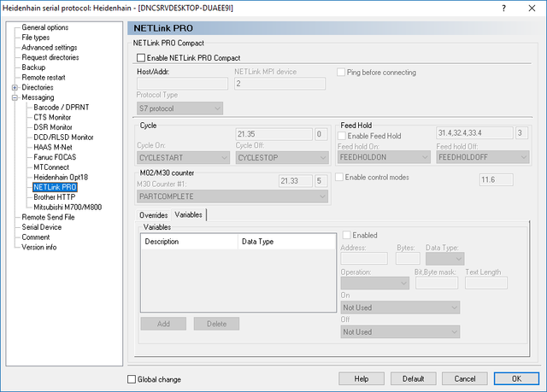Select Request directories tree item
Viewport: 547px width, 392px height.
click(x=50, y=57)
